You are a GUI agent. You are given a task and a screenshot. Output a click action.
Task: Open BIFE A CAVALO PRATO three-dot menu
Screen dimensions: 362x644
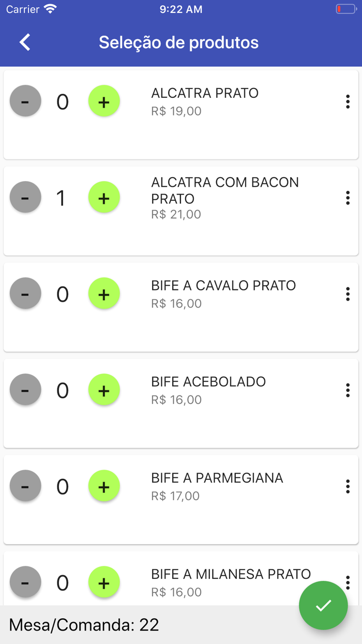(x=348, y=295)
